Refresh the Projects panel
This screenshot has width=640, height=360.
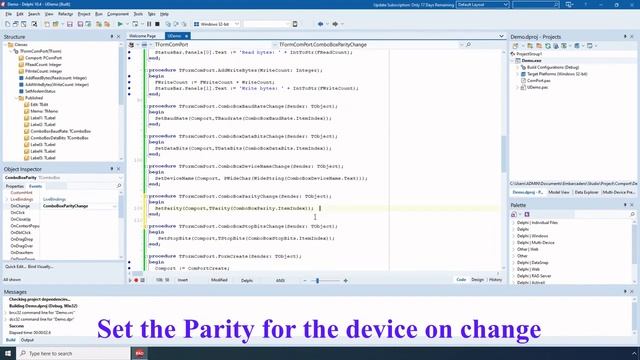pos(548,46)
